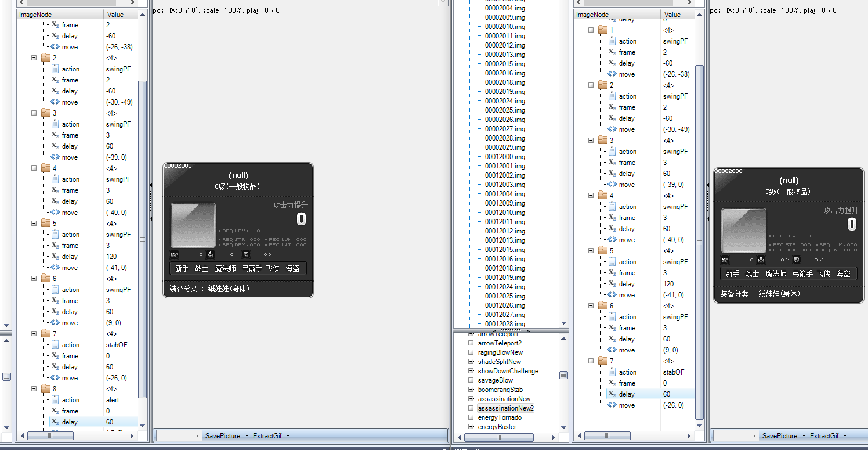Click the stabOF action icon in right tree
The image size is (868, 450).
point(612,372)
